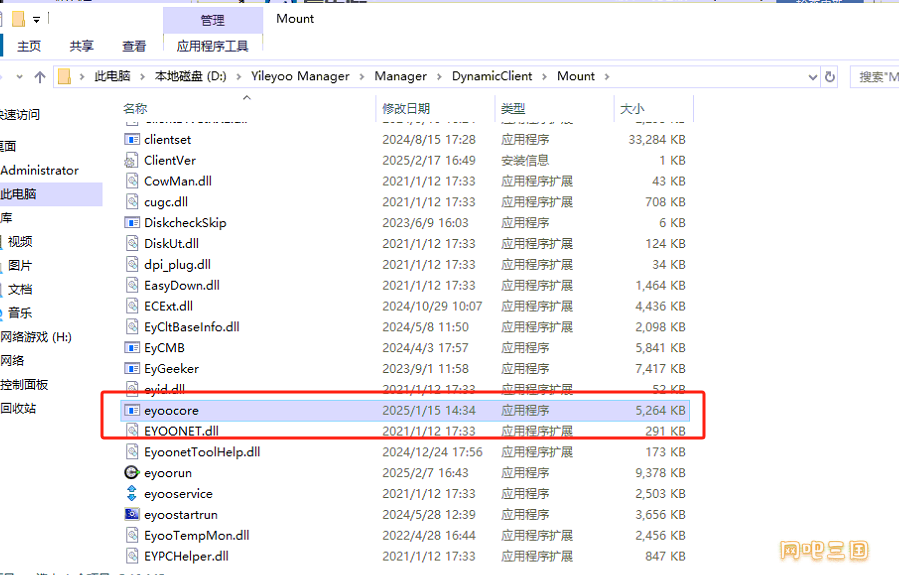The height and width of the screenshot is (575, 899).
Task: Click the EyCltBaseInfo.dll file icon
Action: [132, 327]
